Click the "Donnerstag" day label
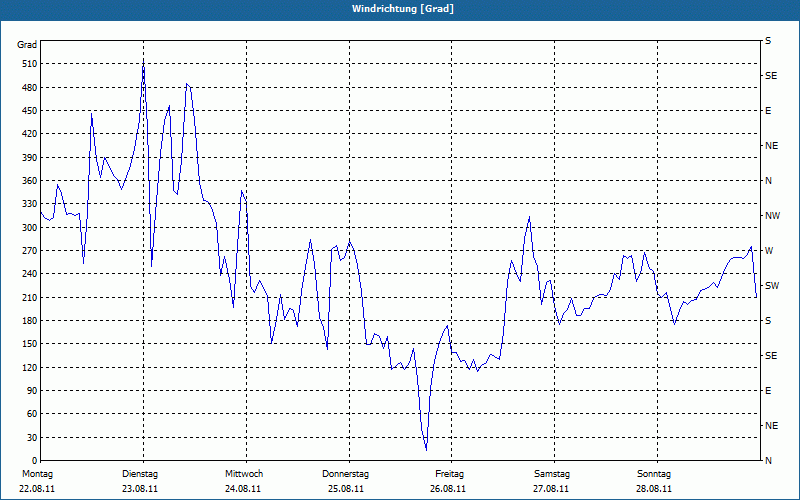 tap(345, 474)
